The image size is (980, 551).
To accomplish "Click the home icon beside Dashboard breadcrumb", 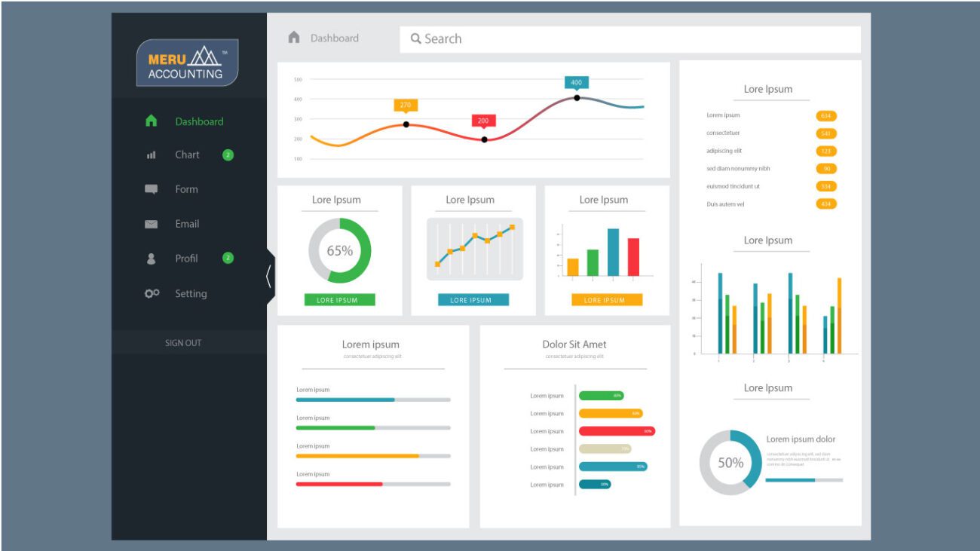I will (292, 37).
